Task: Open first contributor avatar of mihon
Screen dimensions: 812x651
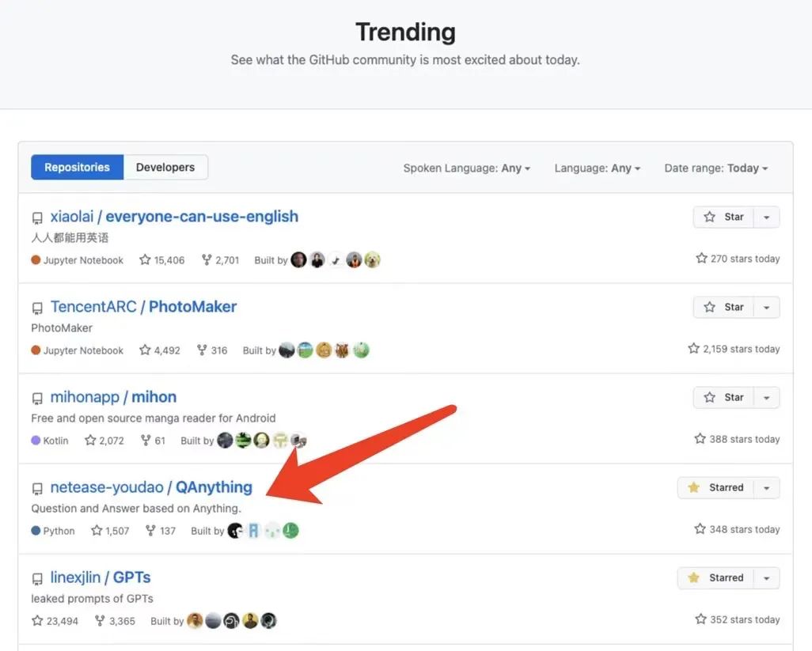Action: [225, 441]
